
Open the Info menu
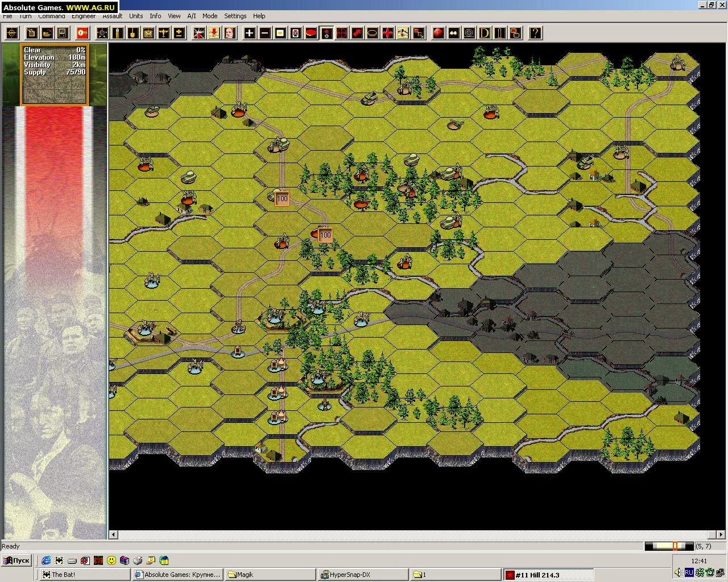155,16
